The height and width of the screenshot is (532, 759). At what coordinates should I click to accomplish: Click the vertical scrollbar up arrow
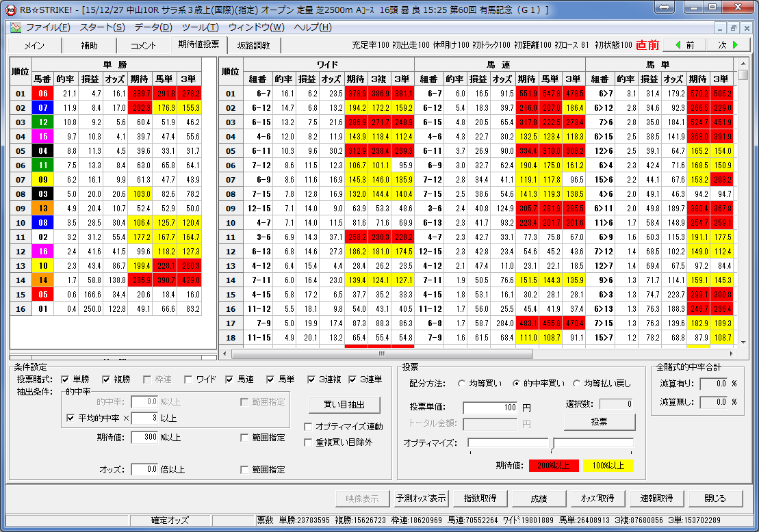pos(743,64)
